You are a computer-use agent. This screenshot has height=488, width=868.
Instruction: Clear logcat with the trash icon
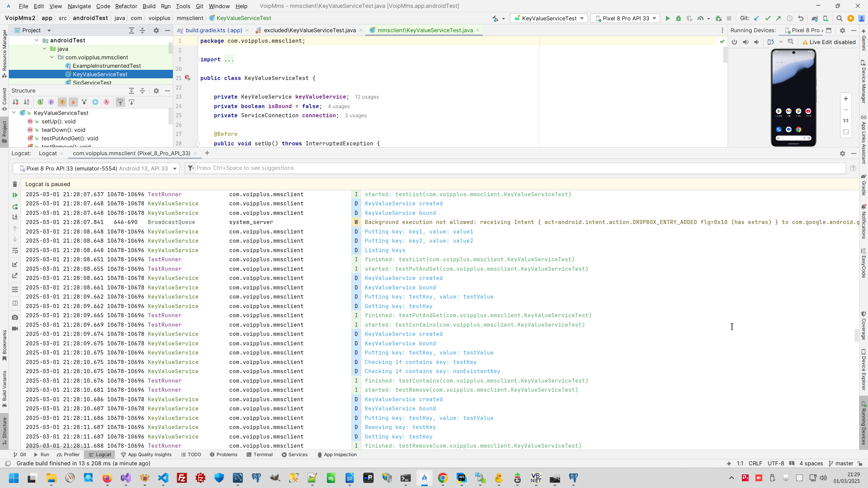pyautogui.click(x=15, y=184)
